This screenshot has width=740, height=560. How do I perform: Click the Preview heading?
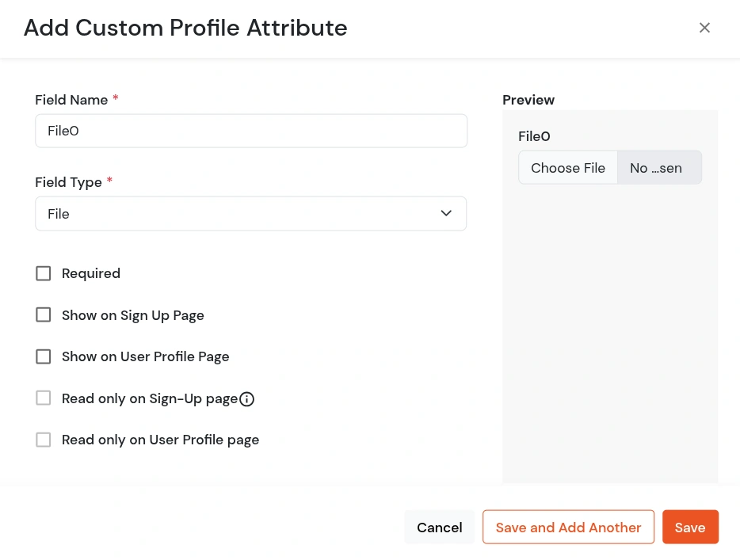(x=528, y=100)
